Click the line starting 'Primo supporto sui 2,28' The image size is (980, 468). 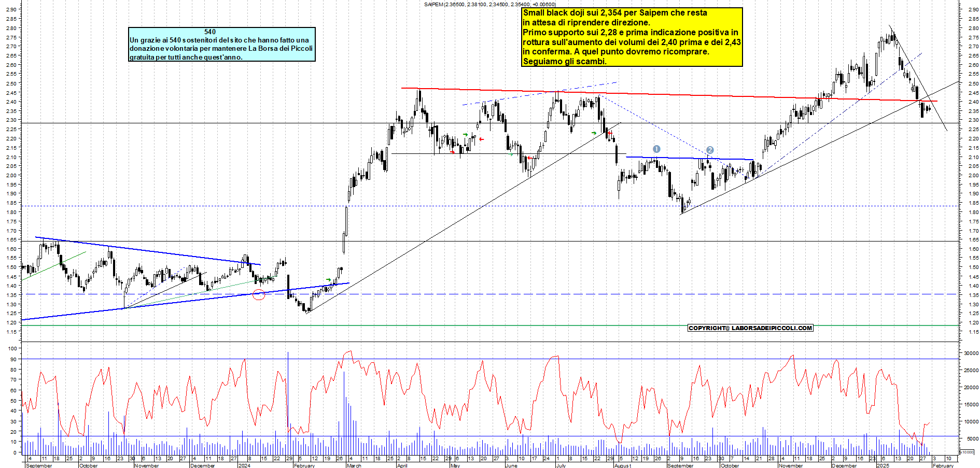point(631,32)
